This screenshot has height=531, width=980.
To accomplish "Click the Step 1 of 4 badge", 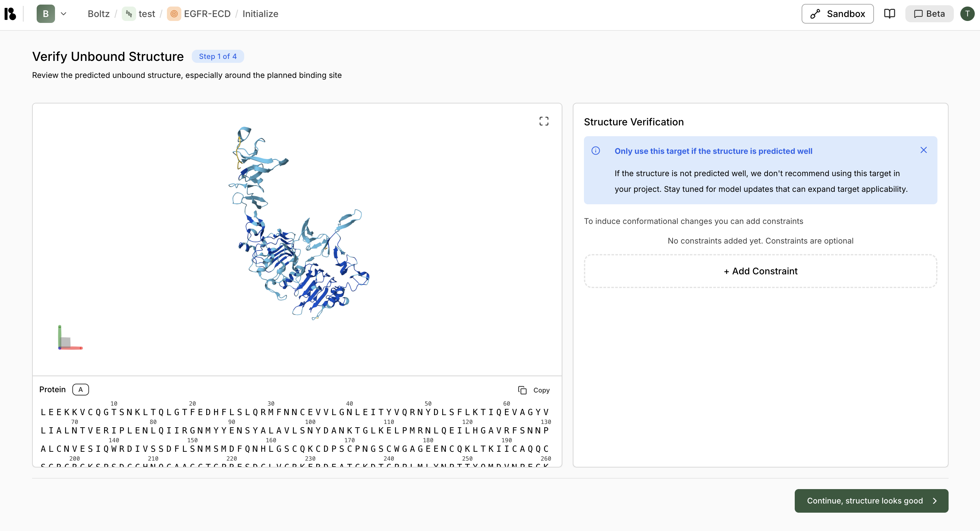I will (x=218, y=56).
